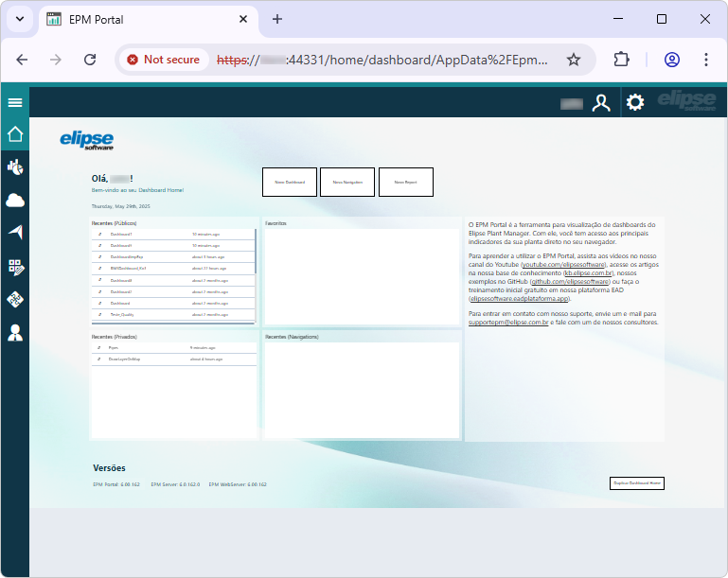
Task: Click the Recentes (Públicos) list scrollbar
Action: [256, 251]
